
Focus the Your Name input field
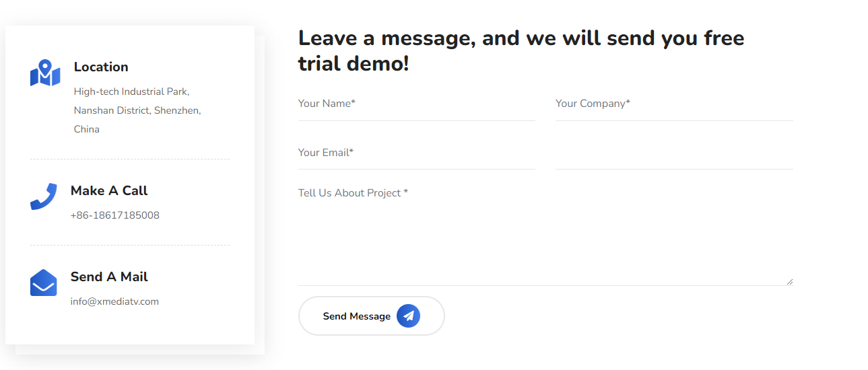click(x=417, y=104)
